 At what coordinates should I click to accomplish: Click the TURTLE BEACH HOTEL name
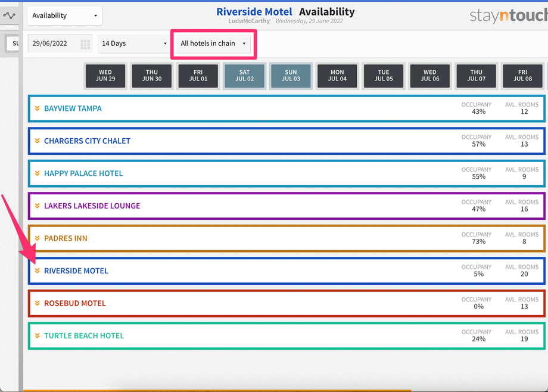point(84,335)
